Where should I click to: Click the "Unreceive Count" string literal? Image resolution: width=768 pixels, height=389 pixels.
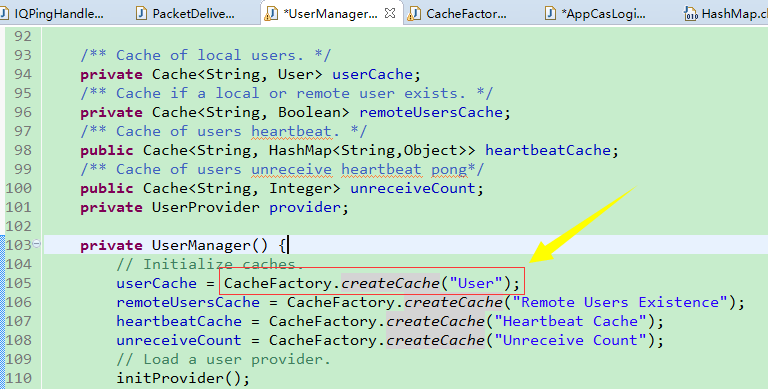[x=570, y=340]
